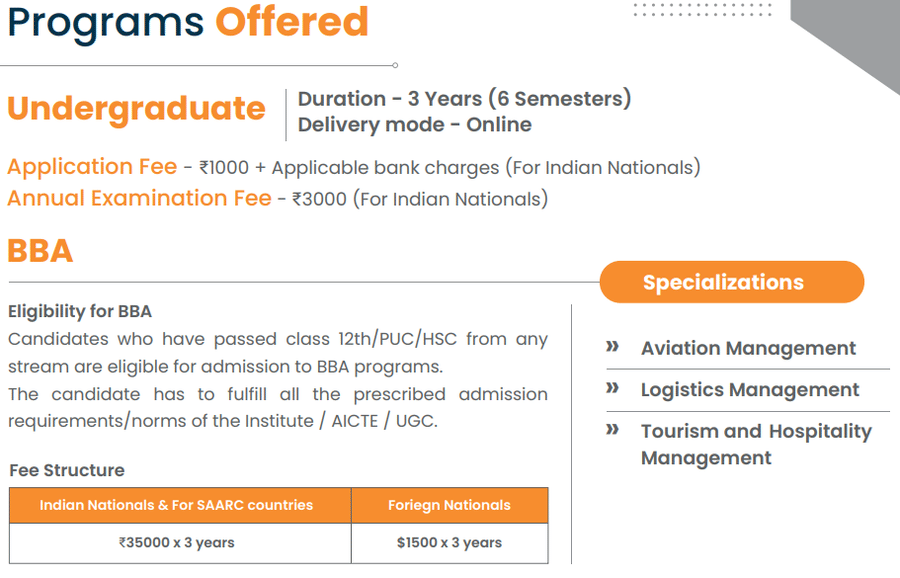Viewport: 900px width, 578px height.
Task: Click the Programs Offered heading
Action: point(188,22)
